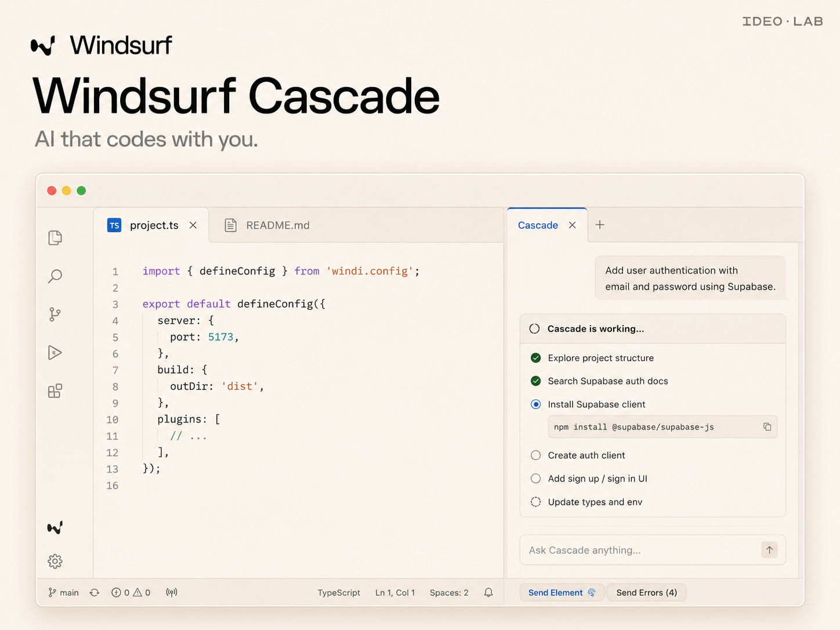Click export default defineConfig line
This screenshot has width=840, height=630.
click(x=234, y=304)
